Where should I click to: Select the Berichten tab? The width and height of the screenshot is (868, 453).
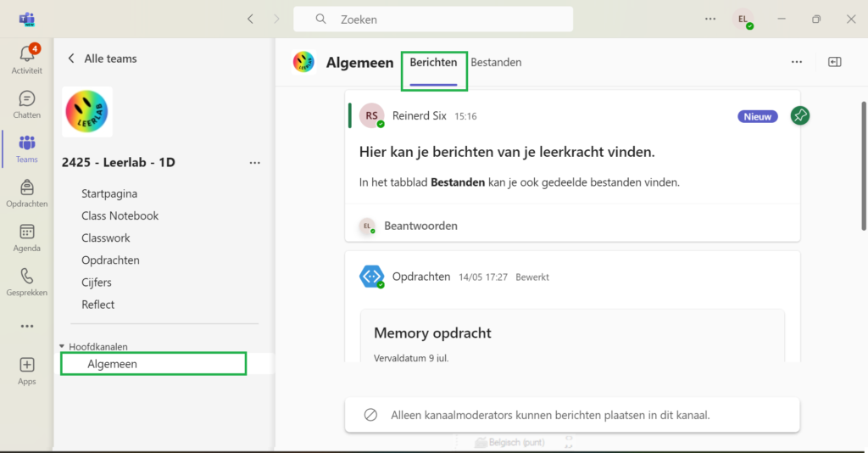[x=433, y=63]
